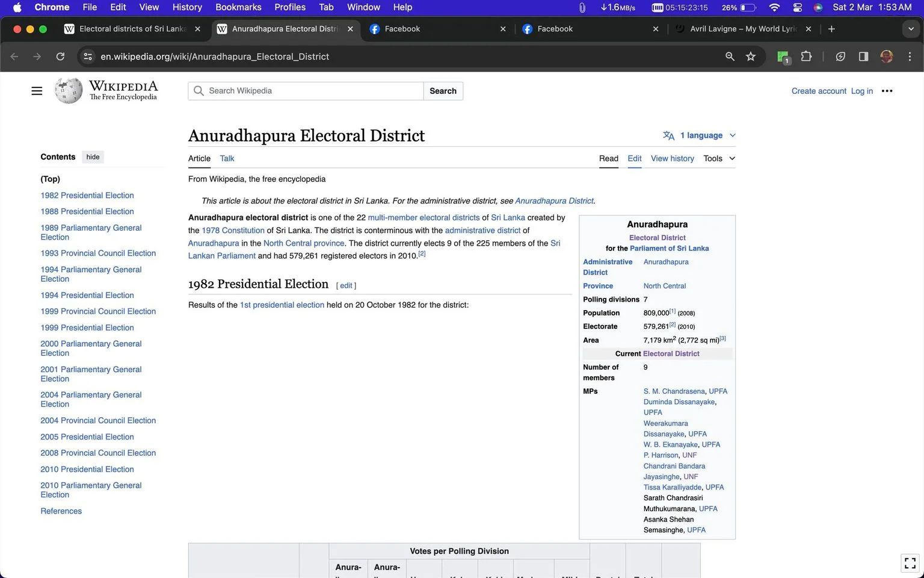The height and width of the screenshot is (578, 924).
Task: Expand Chrome tab search chevron
Action: pyautogui.click(x=911, y=29)
